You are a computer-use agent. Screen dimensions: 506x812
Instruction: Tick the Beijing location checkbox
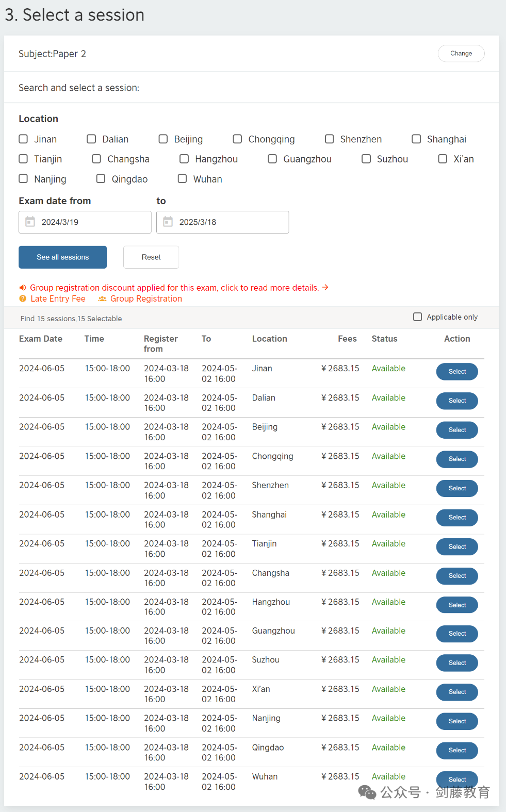[x=163, y=139]
